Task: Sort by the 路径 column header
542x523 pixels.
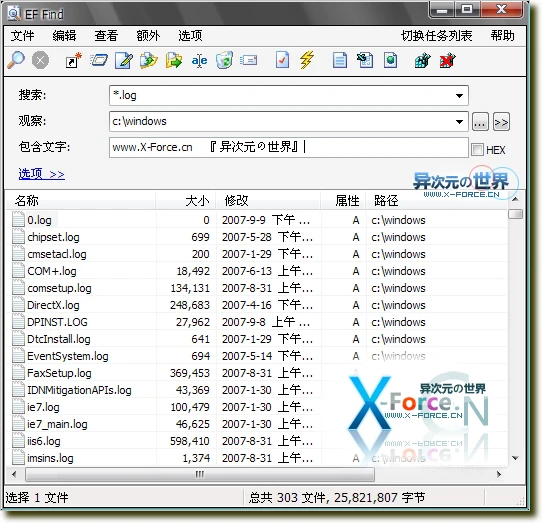Action: coord(437,200)
